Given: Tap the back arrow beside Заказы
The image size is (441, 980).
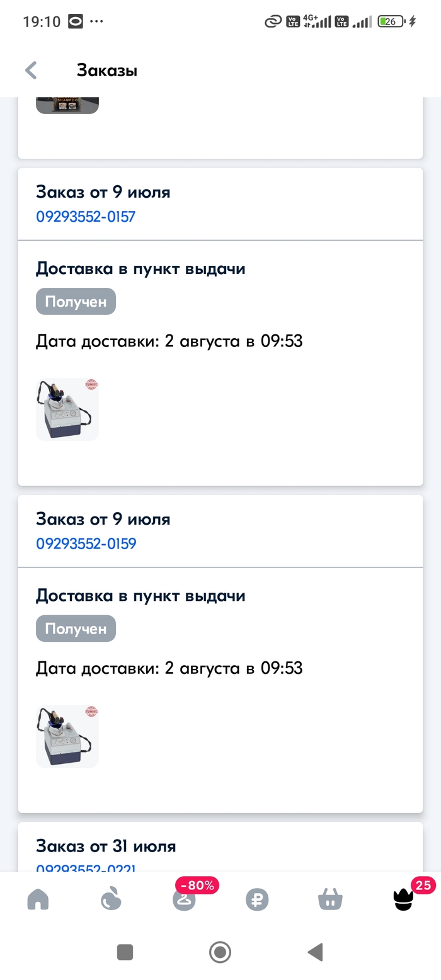Looking at the screenshot, I should click(x=31, y=70).
